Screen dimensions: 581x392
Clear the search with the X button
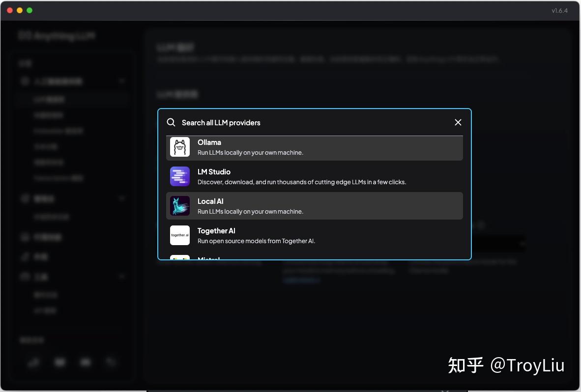pos(458,122)
